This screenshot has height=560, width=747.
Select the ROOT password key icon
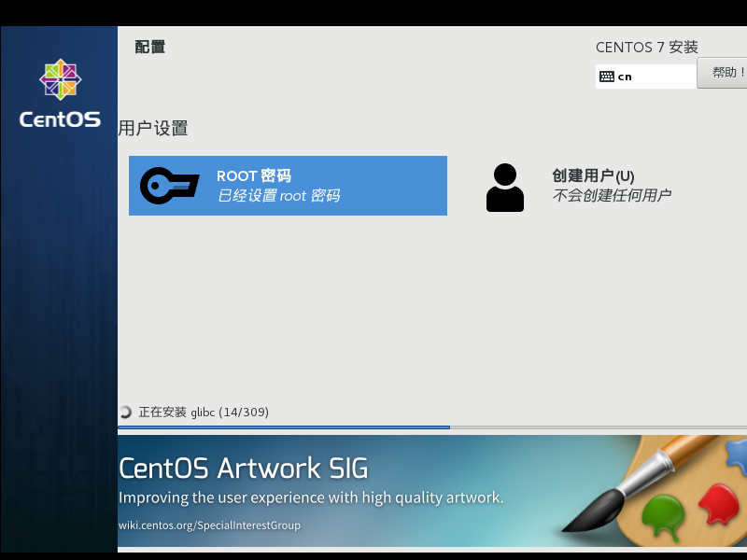168,186
